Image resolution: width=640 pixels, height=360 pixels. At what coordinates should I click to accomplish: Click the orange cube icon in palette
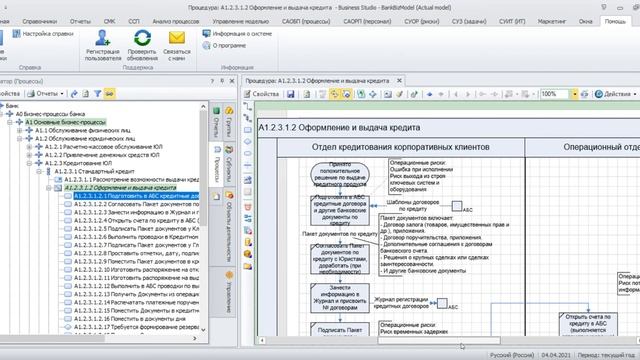[x=247, y=254]
